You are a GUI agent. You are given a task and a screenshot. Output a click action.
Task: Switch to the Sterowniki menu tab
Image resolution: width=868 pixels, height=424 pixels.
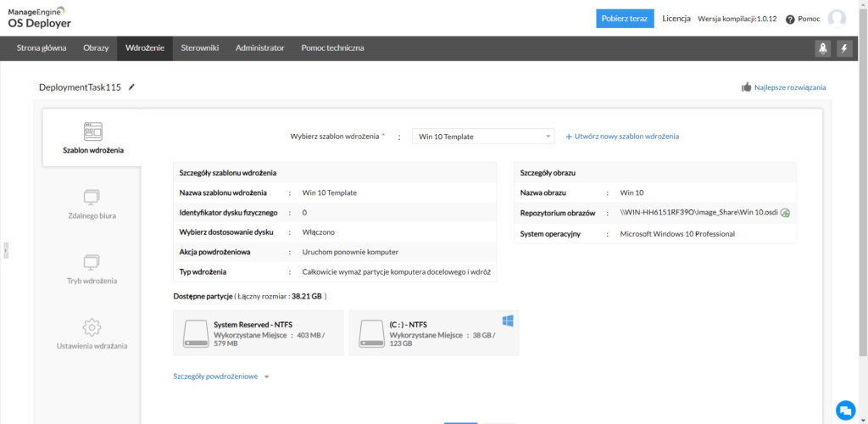coord(201,48)
